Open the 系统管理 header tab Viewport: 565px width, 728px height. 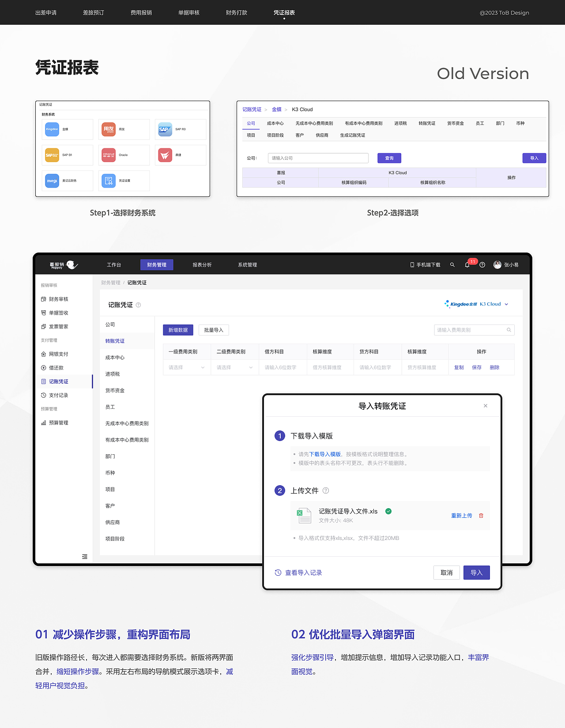click(x=248, y=265)
